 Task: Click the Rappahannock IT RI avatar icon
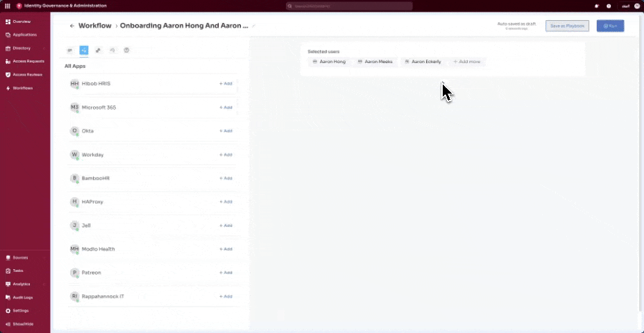click(74, 296)
